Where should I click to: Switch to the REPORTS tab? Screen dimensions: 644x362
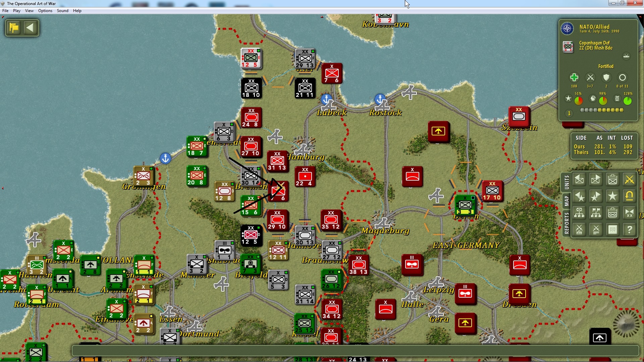(567, 223)
